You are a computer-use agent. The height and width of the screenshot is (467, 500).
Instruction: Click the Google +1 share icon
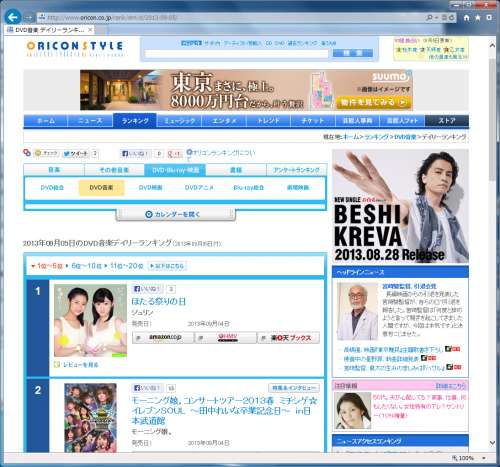(x=175, y=153)
